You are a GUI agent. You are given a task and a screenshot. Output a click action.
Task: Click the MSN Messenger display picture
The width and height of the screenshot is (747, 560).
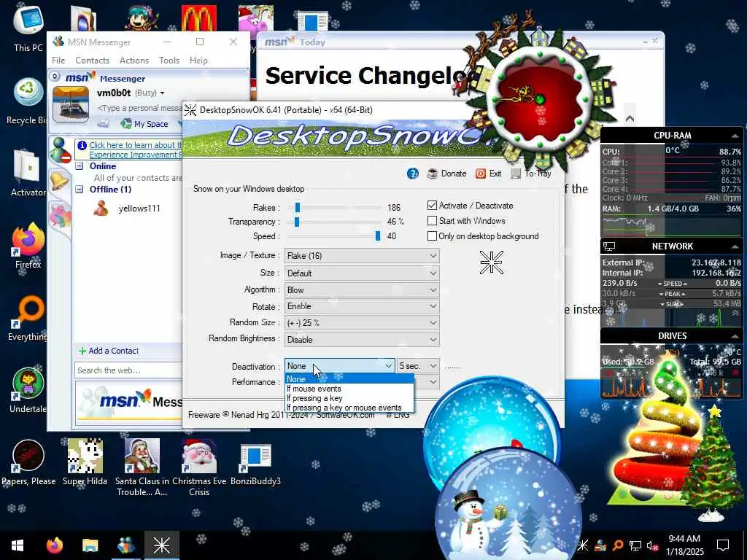point(71,104)
